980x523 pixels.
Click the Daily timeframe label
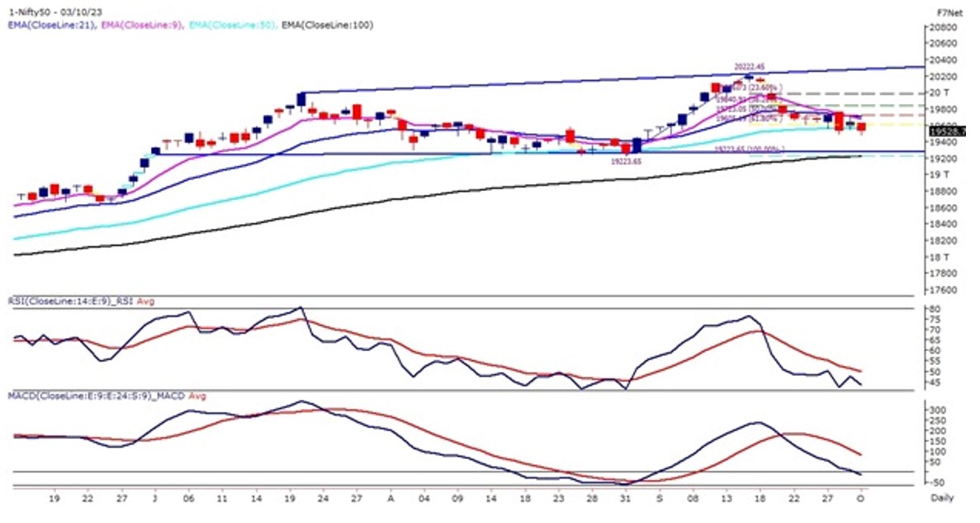(943, 498)
